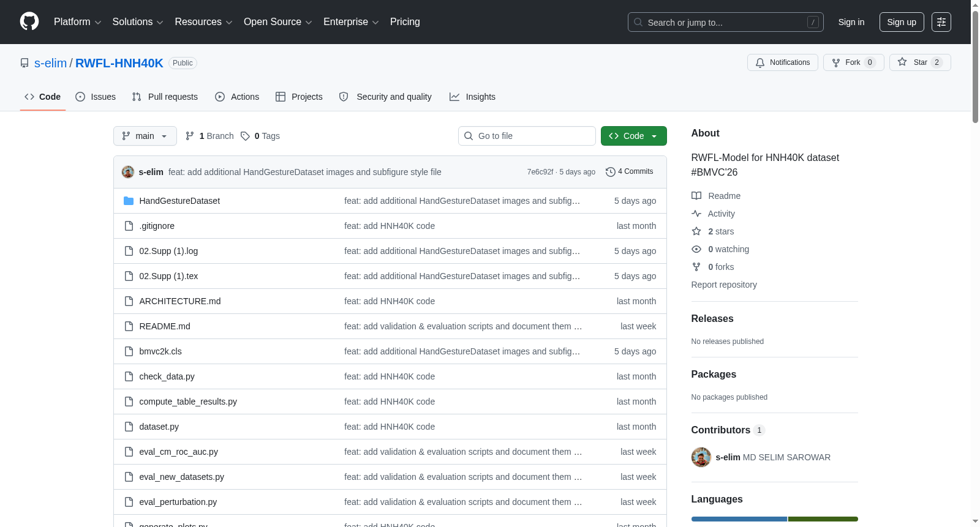
Task: Open commit hash 7e6c92f
Action: click(x=540, y=172)
